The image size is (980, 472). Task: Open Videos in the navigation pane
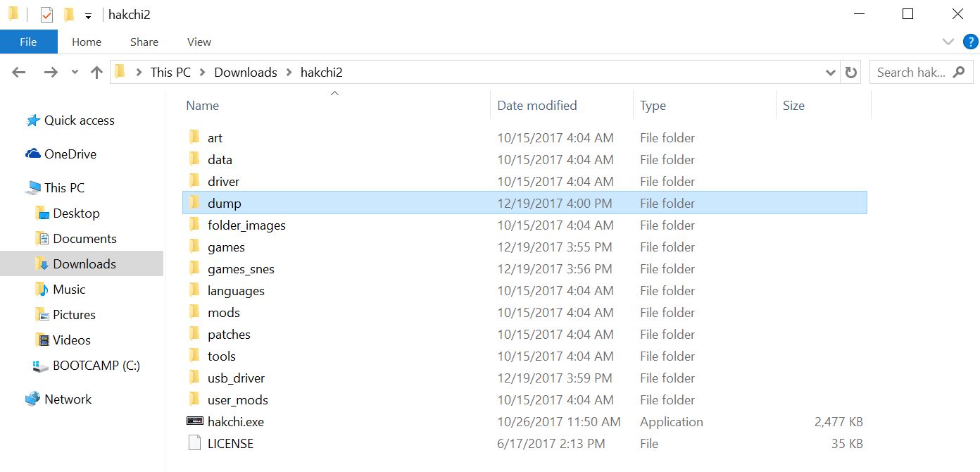(x=72, y=340)
